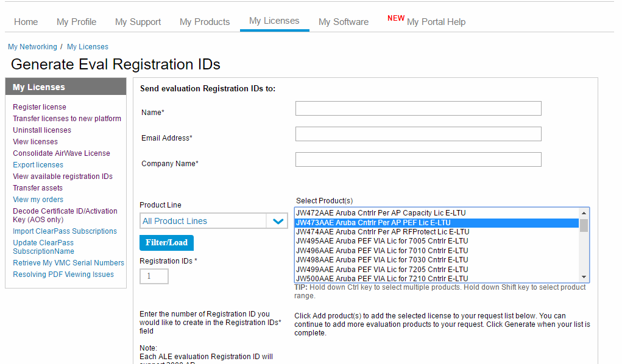Screen dimensions: 622x364
Task: Open the My Support tab
Action: 138,22
